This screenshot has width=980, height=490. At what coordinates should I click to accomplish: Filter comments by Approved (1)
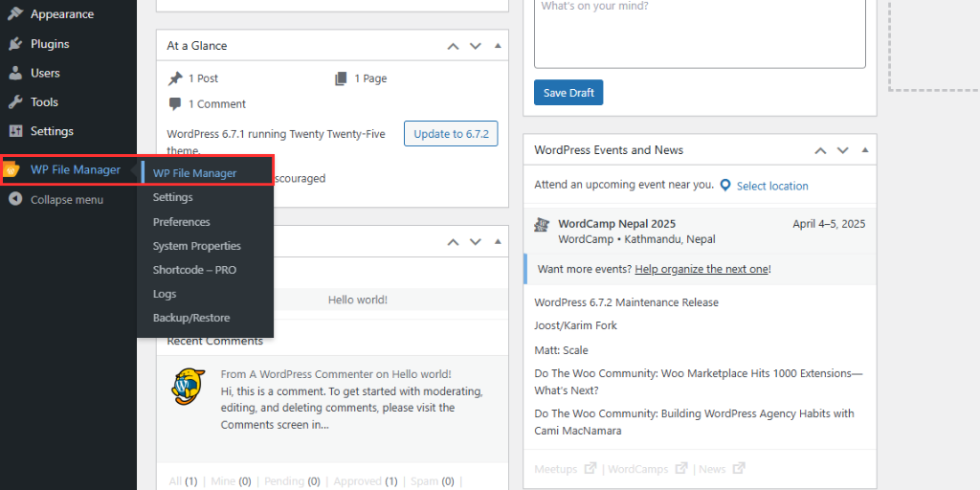366,481
